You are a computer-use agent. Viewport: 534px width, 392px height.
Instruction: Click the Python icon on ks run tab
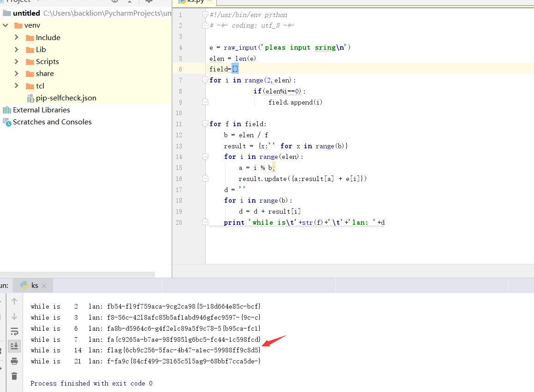click(x=24, y=285)
